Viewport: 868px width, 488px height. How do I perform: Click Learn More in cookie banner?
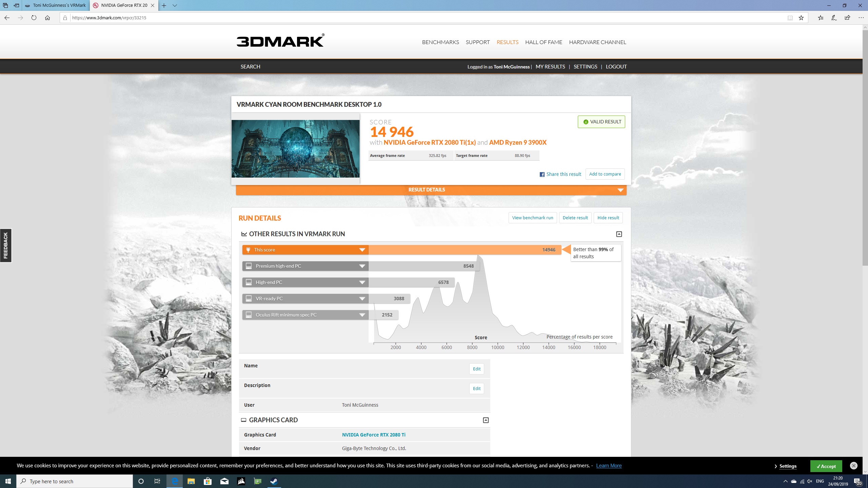[x=609, y=466]
